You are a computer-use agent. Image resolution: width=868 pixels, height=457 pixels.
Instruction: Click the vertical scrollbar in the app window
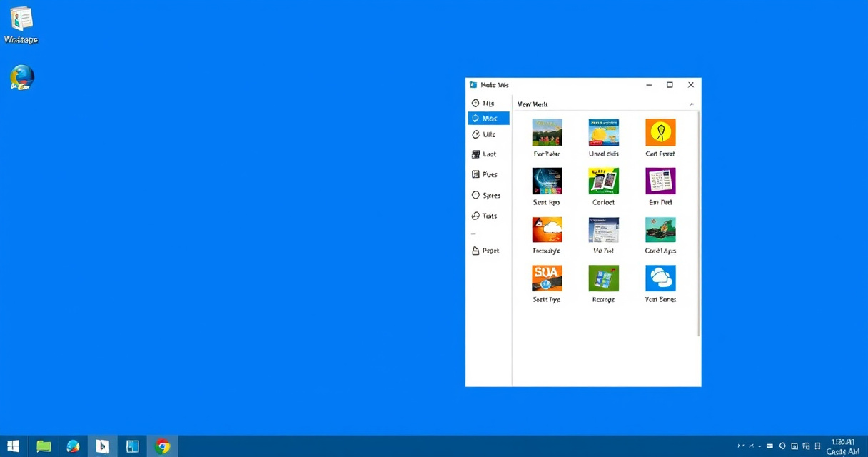[699, 221]
